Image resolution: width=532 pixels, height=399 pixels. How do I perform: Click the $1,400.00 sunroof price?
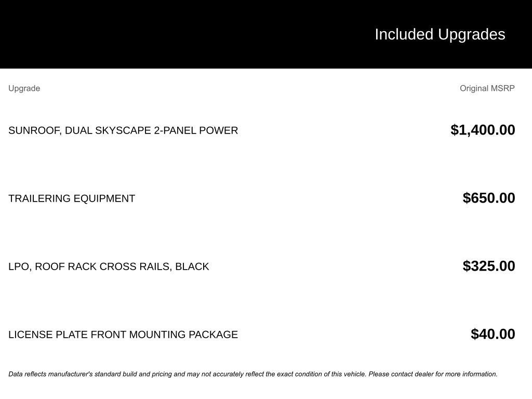point(483,130)
